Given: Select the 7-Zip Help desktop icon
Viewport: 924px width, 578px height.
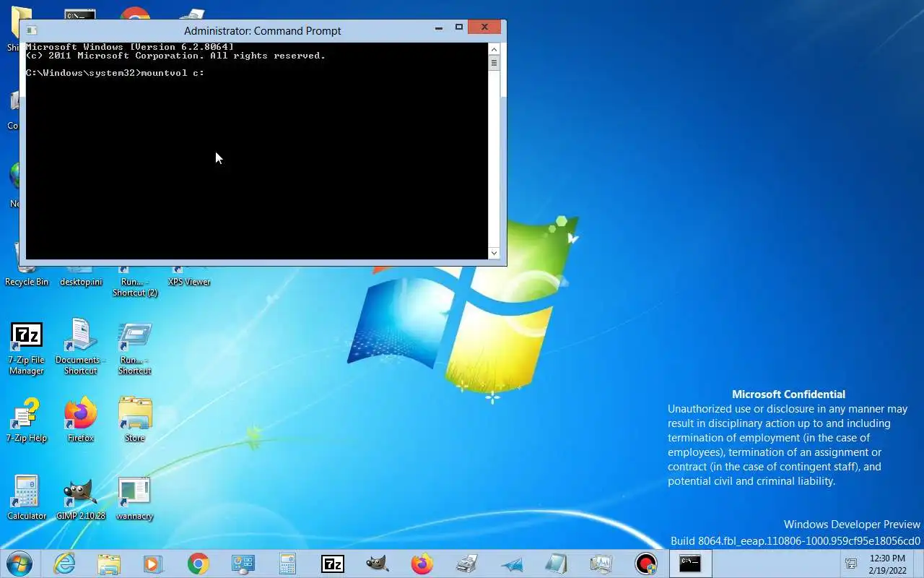Looking at the screenshot, I should tap(27, 420).
